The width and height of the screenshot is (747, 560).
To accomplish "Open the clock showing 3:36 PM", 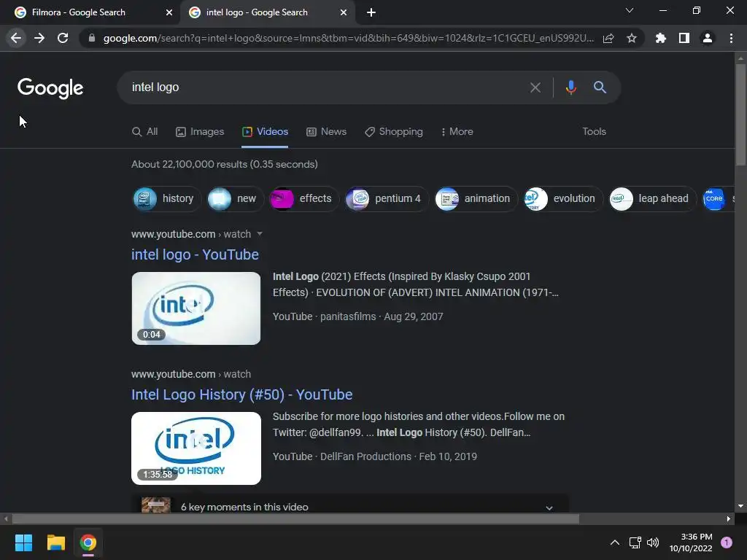I will pyautogui.click(x=691, y=542).
